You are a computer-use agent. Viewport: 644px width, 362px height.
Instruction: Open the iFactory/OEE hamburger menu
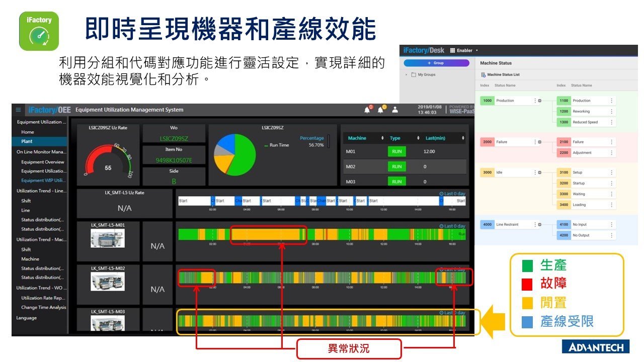click(x=18, y=110)
